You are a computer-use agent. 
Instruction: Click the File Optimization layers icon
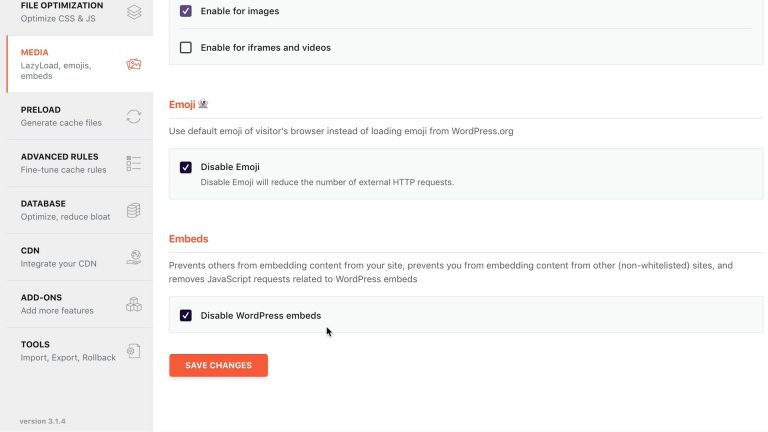click(134, 12)
